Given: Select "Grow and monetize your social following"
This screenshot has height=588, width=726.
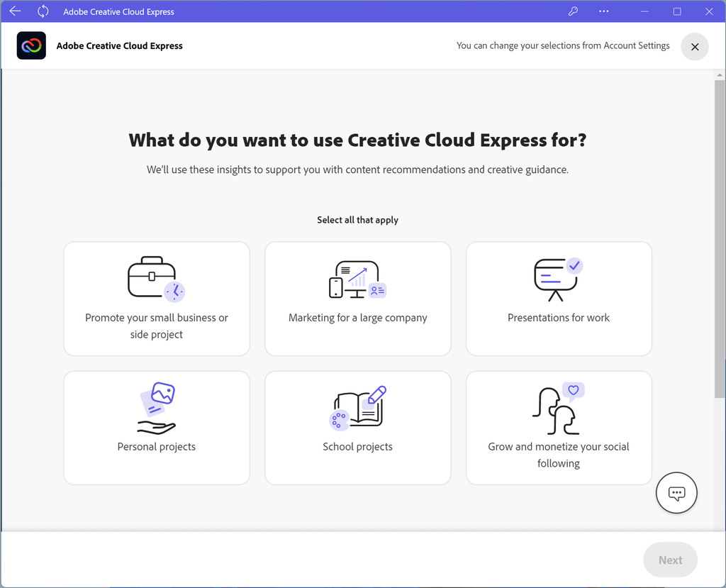Looking at the screenshot, I should tap(559, 428).
